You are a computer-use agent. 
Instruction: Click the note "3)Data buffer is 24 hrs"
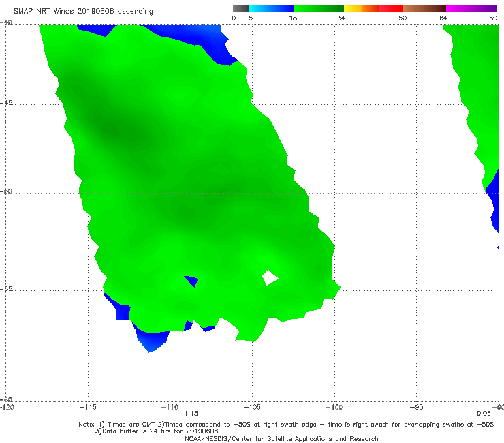(x=157, y=431)
